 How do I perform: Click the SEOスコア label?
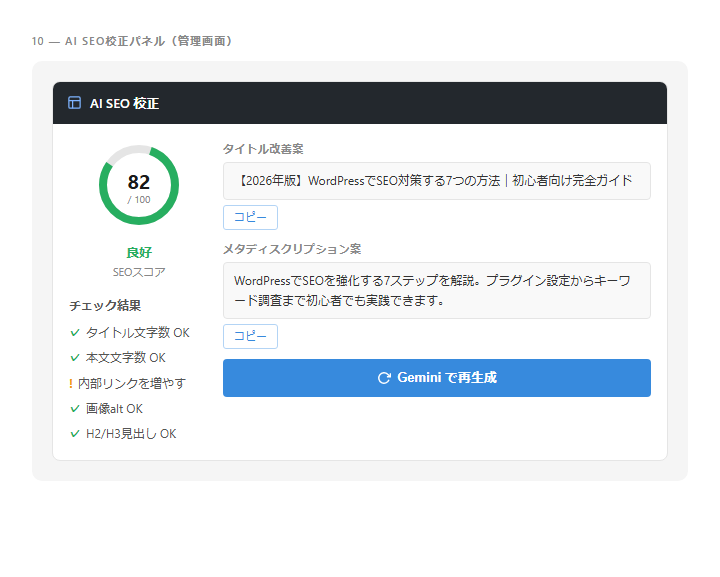(139, 272)
